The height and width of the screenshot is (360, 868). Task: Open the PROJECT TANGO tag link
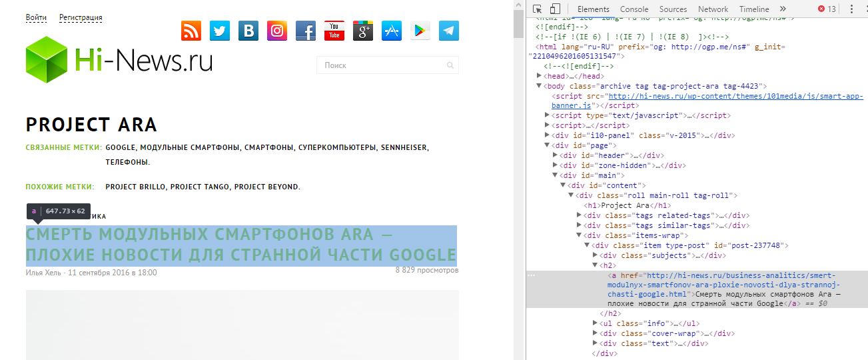(x=199, y=187)
